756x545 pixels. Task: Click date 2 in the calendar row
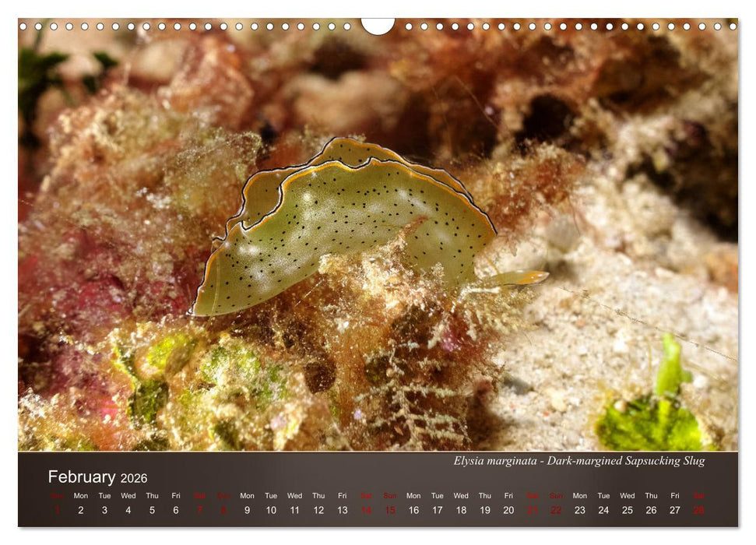click(x=79, y=509)
